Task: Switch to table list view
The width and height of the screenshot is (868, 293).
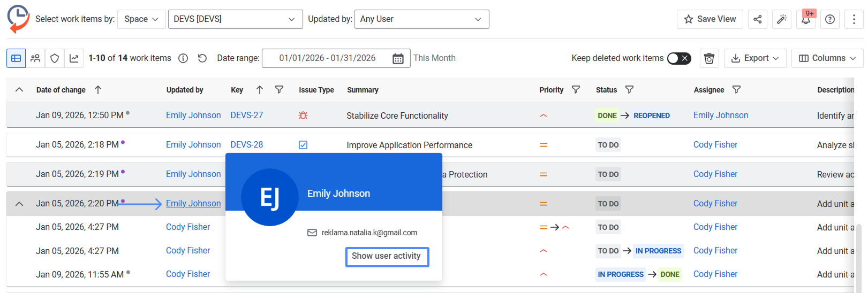Action: point(16,58)
